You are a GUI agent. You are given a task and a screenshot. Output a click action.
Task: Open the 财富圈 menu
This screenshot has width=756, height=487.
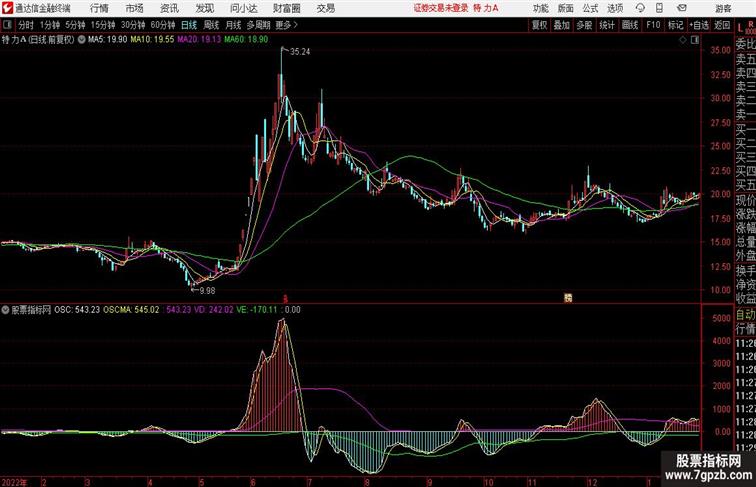click(286, 8)
